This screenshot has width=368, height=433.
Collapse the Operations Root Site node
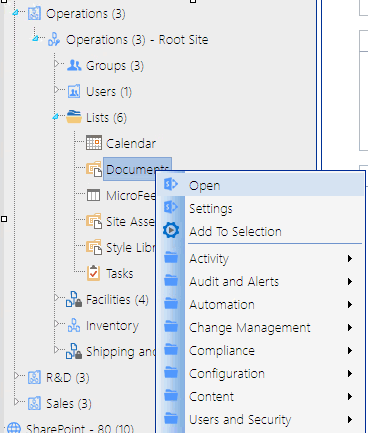click(x=35, y=38)
